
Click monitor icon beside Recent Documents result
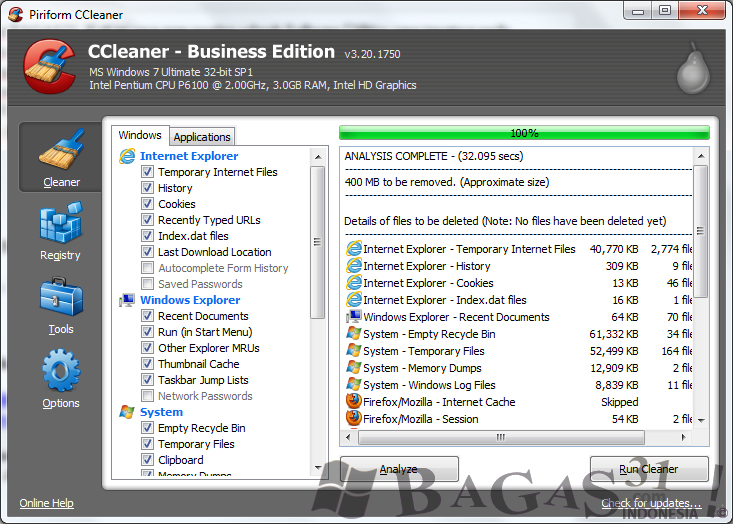(x=354, y=316)
